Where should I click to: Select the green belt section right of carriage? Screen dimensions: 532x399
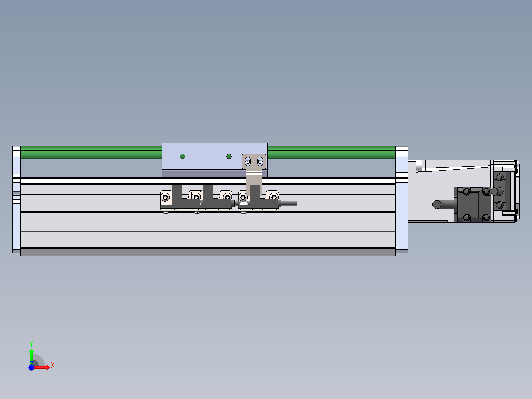[332, 153]
